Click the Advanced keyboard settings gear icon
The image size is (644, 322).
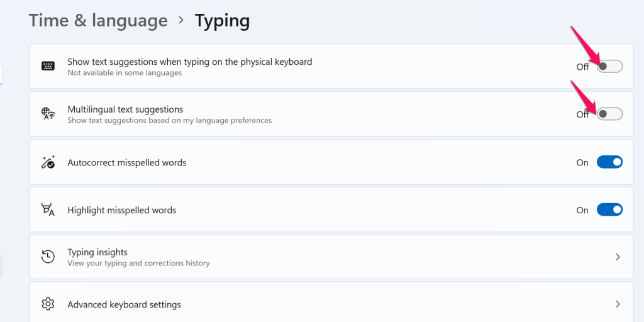pos(48,304)
